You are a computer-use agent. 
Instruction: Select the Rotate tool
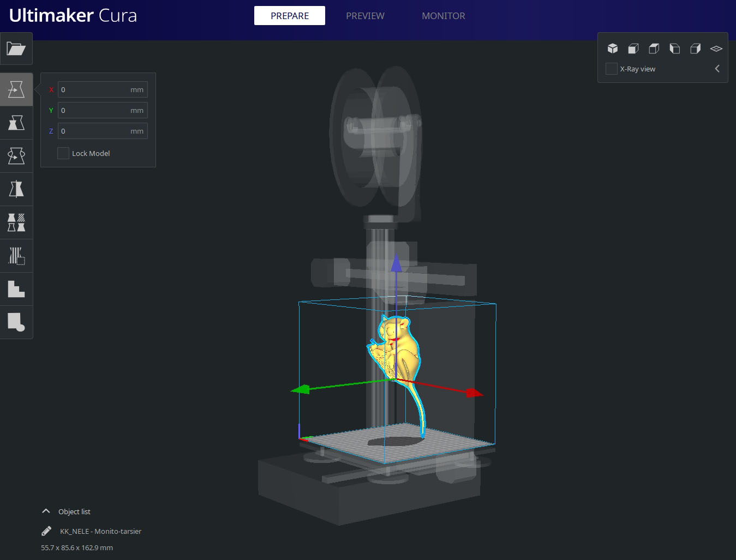click(16, 156)
